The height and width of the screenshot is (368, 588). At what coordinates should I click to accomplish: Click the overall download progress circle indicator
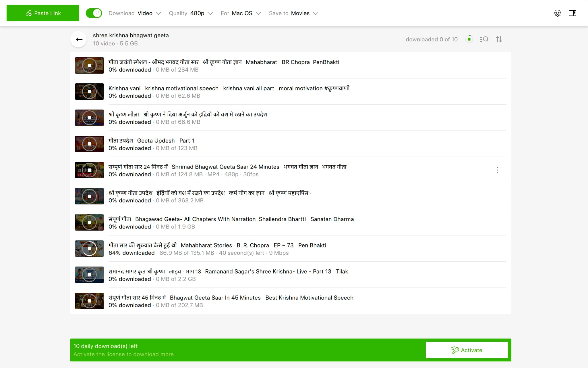click(x=469, y=39)
